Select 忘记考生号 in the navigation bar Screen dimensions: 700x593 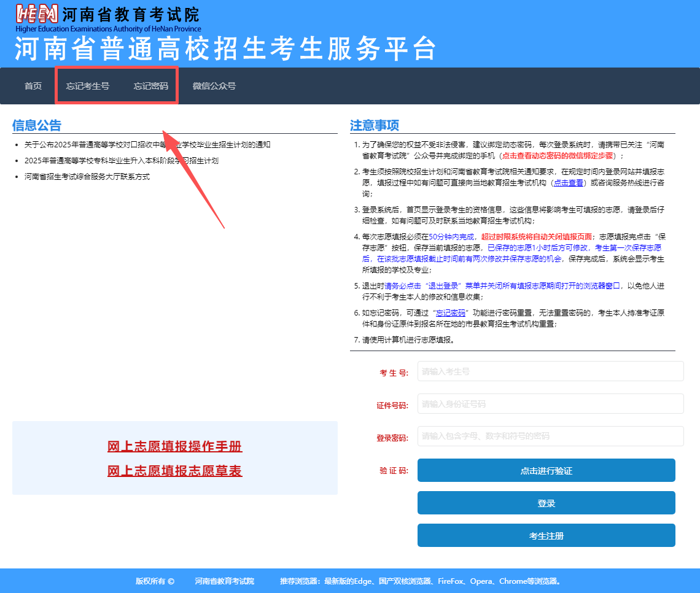87,86
